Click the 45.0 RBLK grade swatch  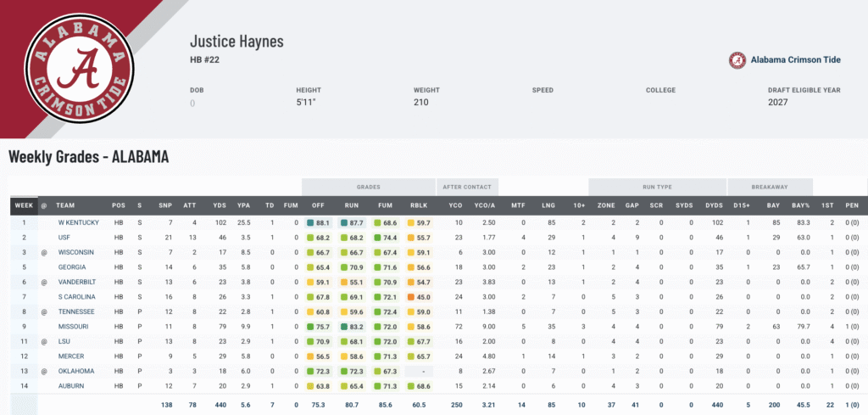tap(411, 297)
